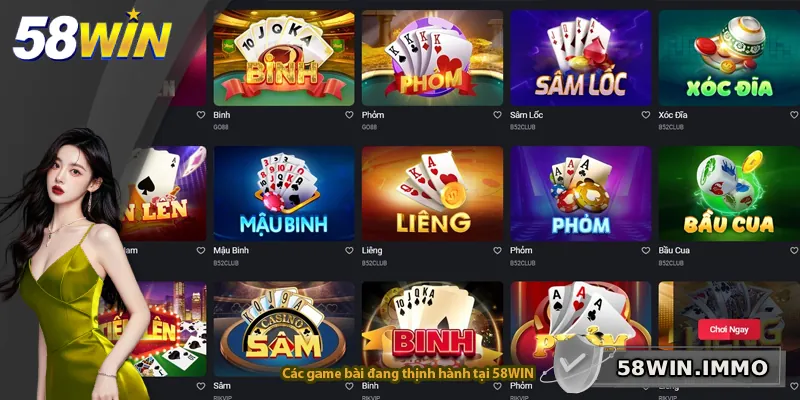The image size is (800, 400).
Task: Click heart icon next to Sâm RIKVIP
Action: point(349,386)
